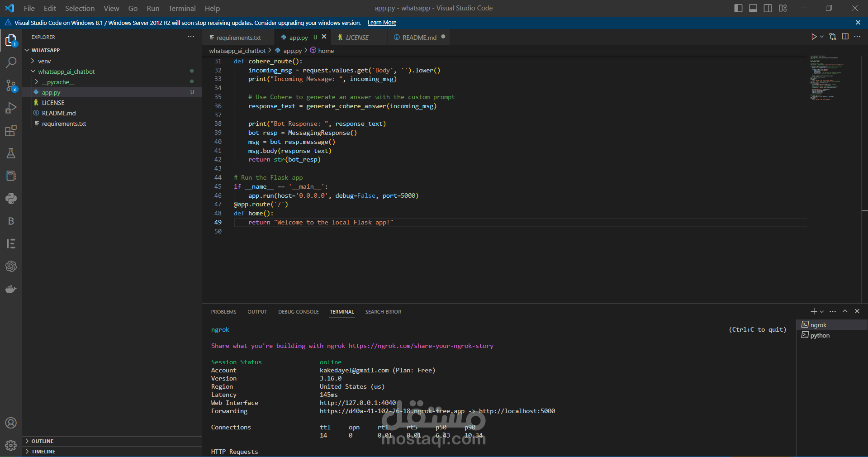Open the Terminal menu

click(x=182, y=8)
